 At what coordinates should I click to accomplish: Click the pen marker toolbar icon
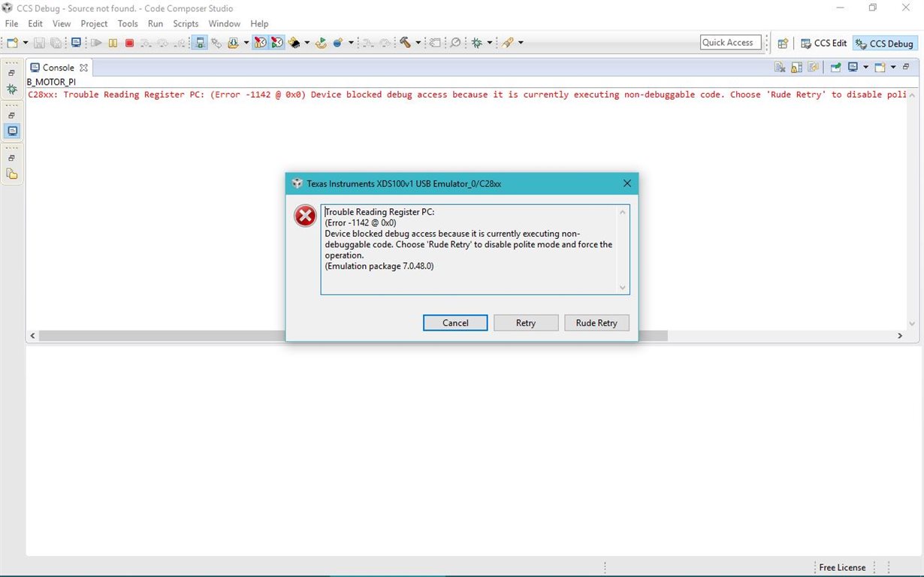click(x=508, y=43)
